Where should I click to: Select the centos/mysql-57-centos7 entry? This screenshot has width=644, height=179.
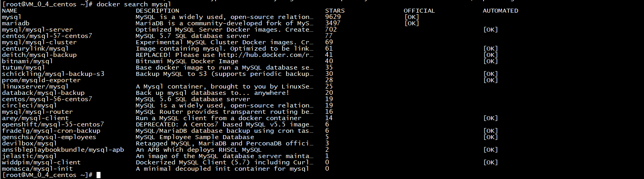[x=47, y=36]
